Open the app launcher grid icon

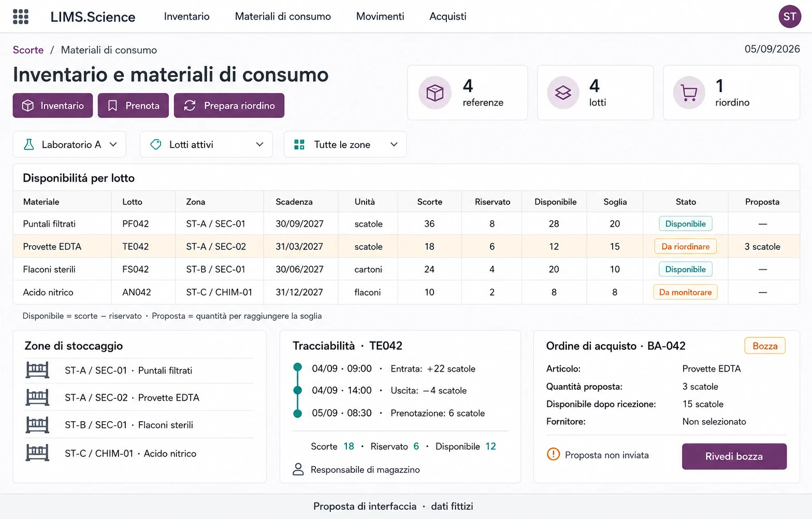tap(21, 17)
